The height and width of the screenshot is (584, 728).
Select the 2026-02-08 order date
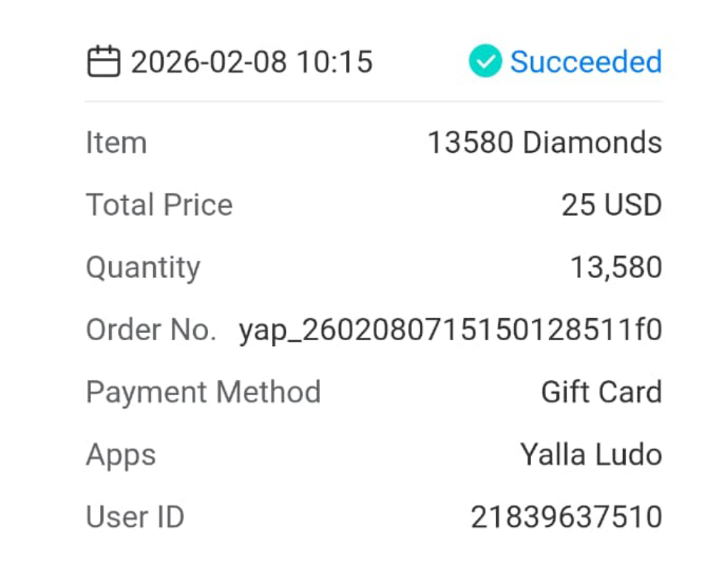pyautogui.click(x=209, y=62)
